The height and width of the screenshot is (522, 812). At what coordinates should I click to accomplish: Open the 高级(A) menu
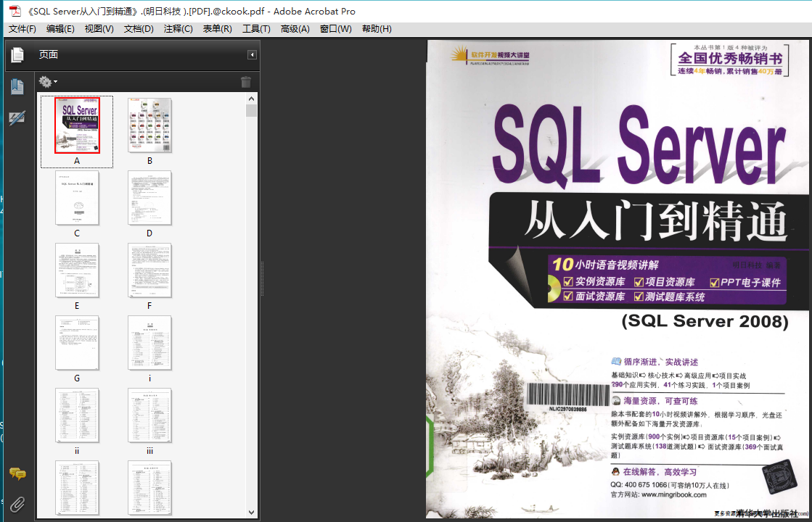point(295,29)
